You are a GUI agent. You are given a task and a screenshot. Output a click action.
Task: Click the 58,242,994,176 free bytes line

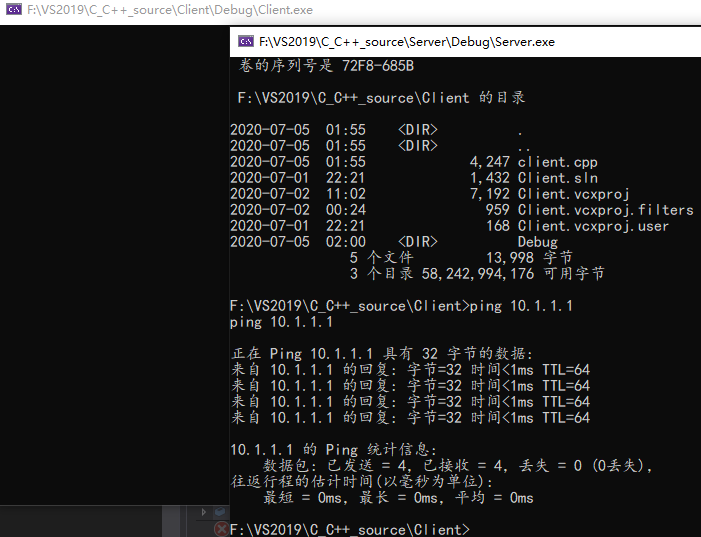click(477, 274)
